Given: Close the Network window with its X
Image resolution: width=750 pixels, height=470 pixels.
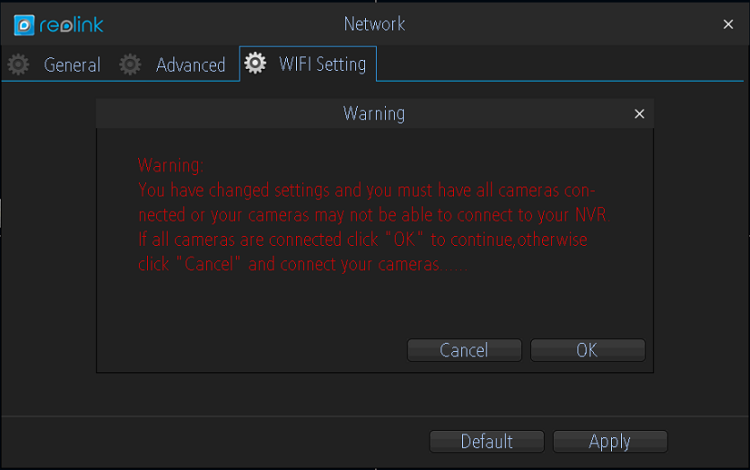Looking at the screenshot, I should (x=728, y=24).
